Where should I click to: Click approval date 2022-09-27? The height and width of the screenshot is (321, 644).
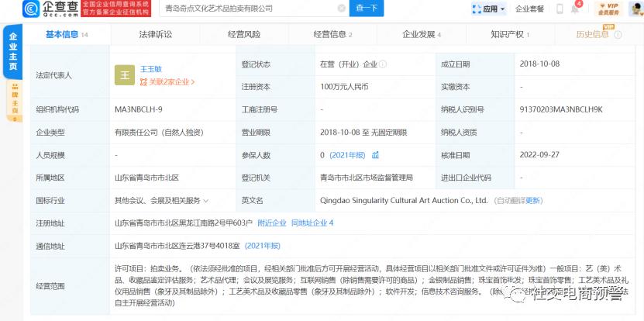tap(539, 155)
